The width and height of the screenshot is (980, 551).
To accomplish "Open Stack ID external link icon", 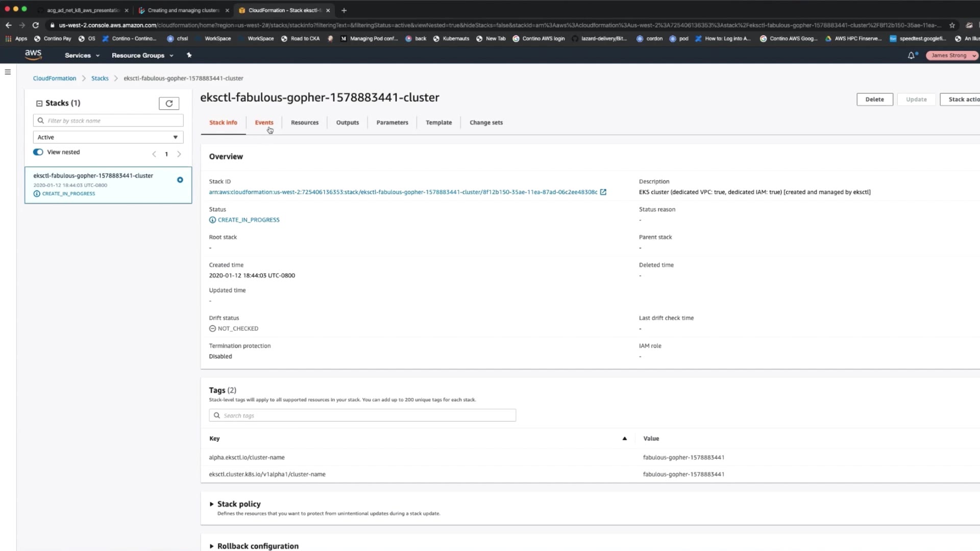I will pos(603,192).
